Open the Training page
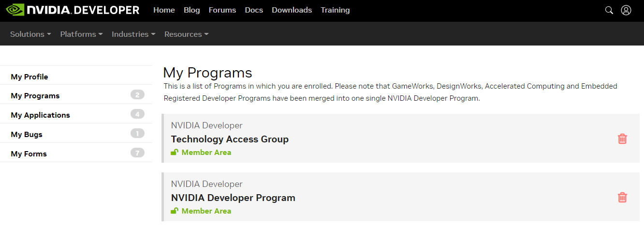This screenshot has width=644, height=231. pyautogui.click(x=335, y=10)
